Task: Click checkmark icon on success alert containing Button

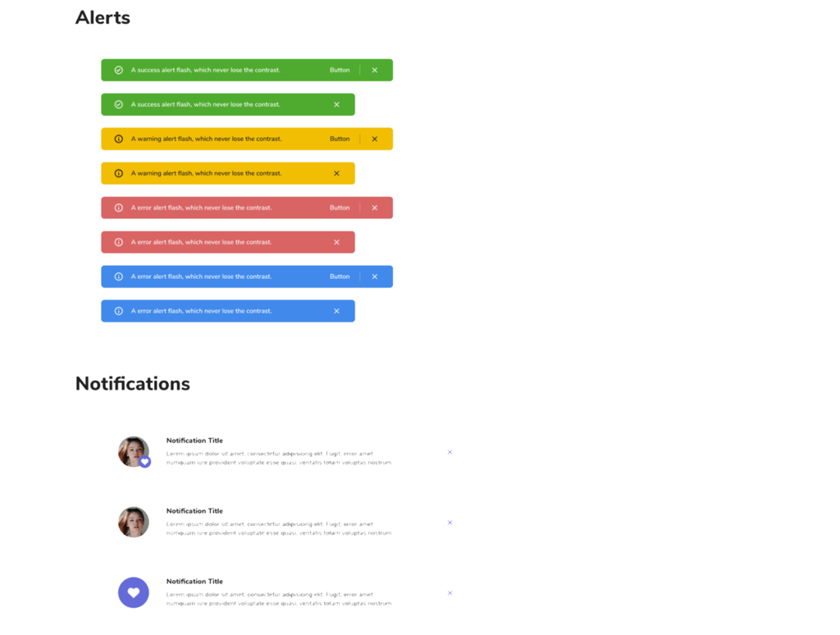Action: click(x=119, y=71)
